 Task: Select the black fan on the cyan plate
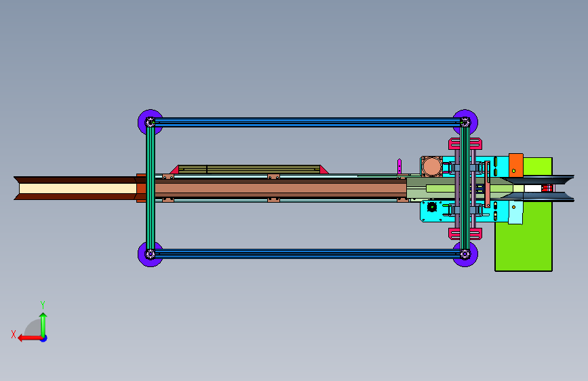click(x=432, y=207)
